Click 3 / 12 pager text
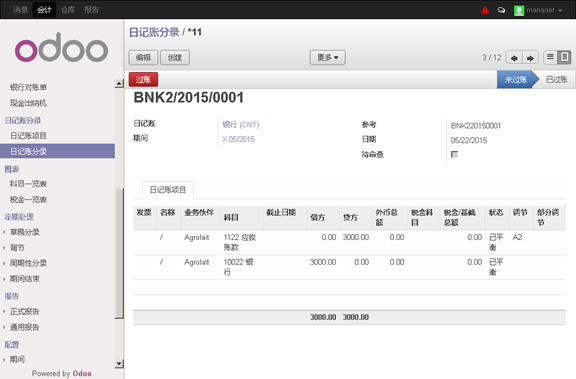Image resolution: width=576 pixels, height=379 pixels. pos(492,58)
